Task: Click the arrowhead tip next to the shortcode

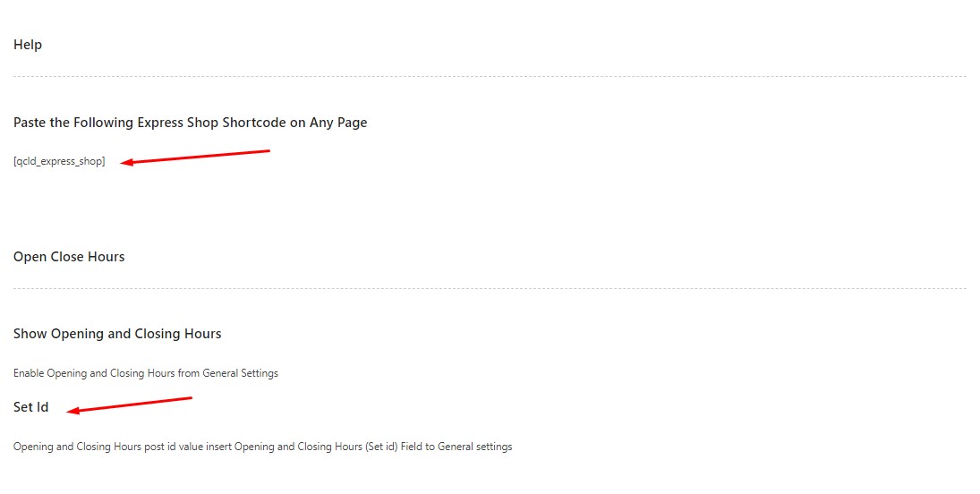Action: tap(124, 163)
